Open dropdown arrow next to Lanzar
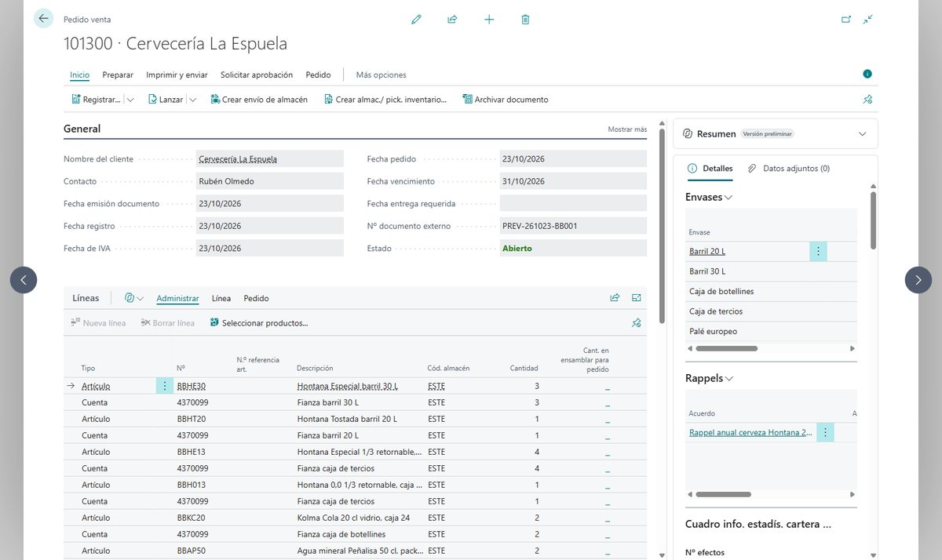This screenshot has height=560, width=942. click(x=192, y=100)
